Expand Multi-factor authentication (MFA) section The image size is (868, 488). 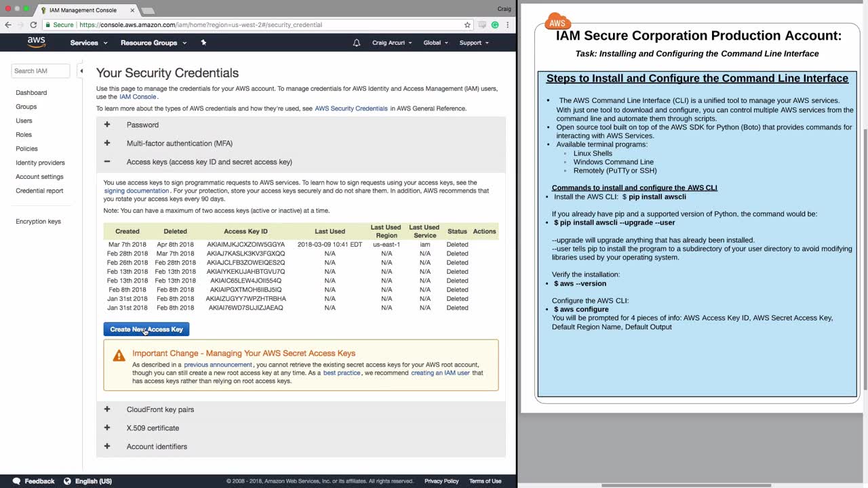301,144
